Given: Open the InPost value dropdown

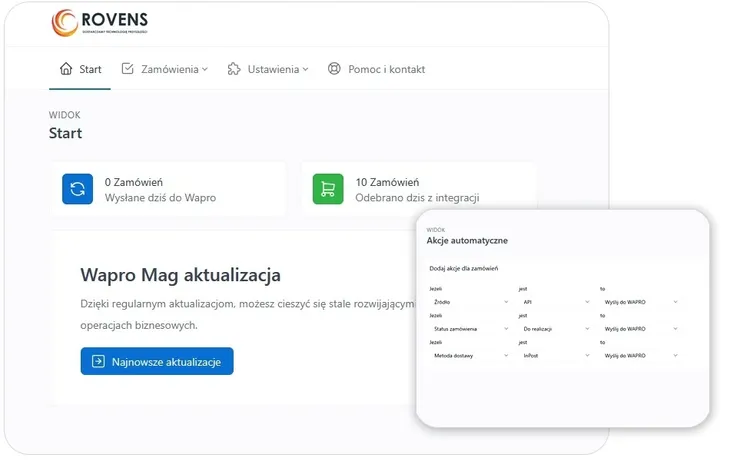Looking at the screenshot, I should click(x=555, y=356).
